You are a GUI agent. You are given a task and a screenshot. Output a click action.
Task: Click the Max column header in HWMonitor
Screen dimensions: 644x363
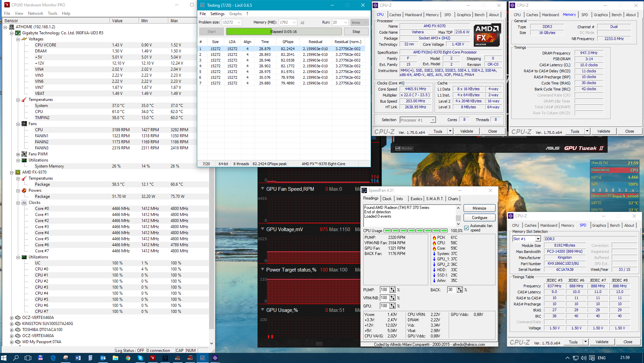(x=182, y=21)
